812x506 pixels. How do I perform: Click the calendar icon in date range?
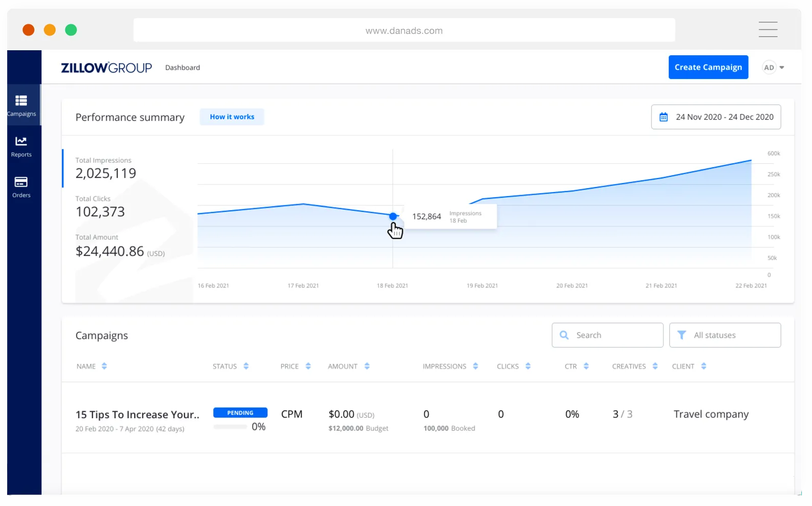[x=663, y=117]
